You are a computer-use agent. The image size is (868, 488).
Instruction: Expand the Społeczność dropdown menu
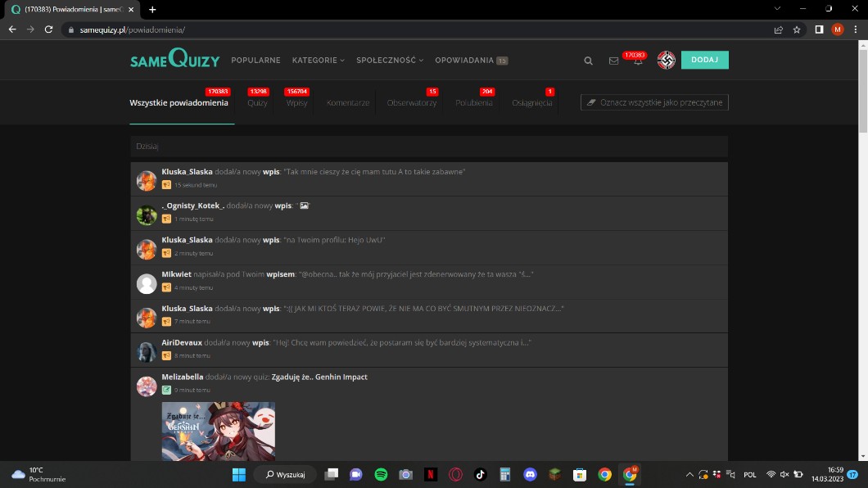pyautogui.click(x=390, y=61)
